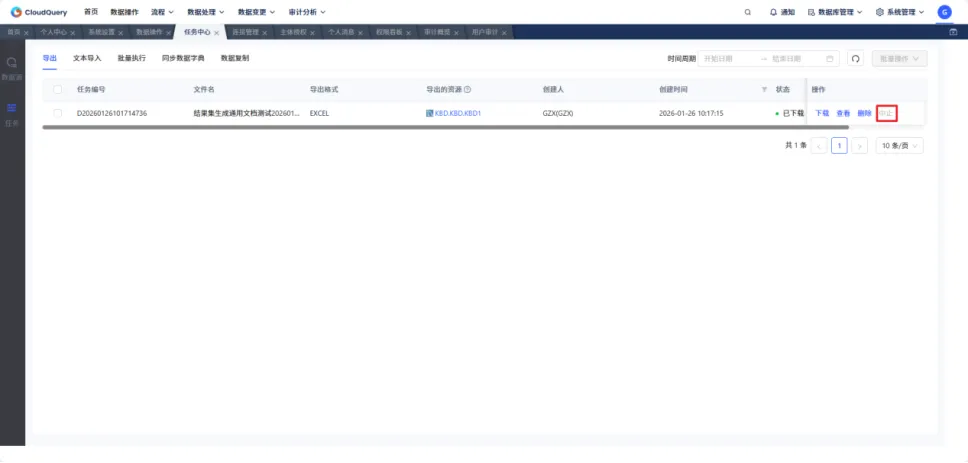Switch to the 审计概览 page tab

[x=437, y=32]
